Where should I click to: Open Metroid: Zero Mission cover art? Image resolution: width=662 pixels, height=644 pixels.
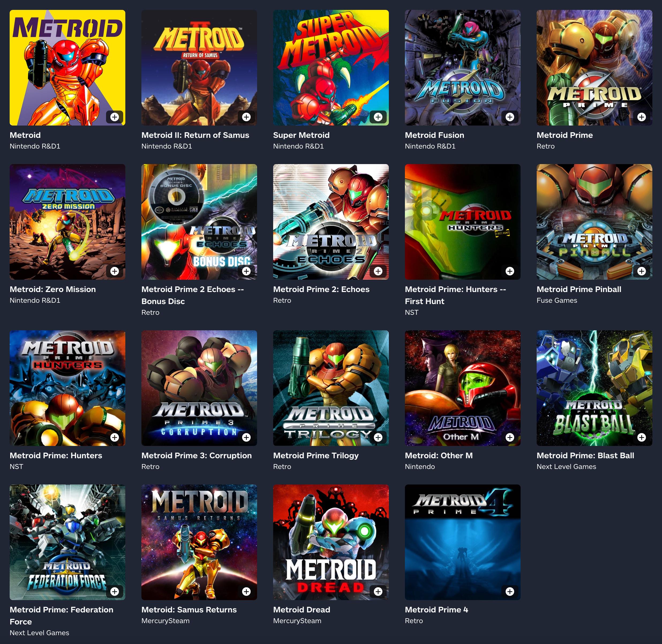67,222
